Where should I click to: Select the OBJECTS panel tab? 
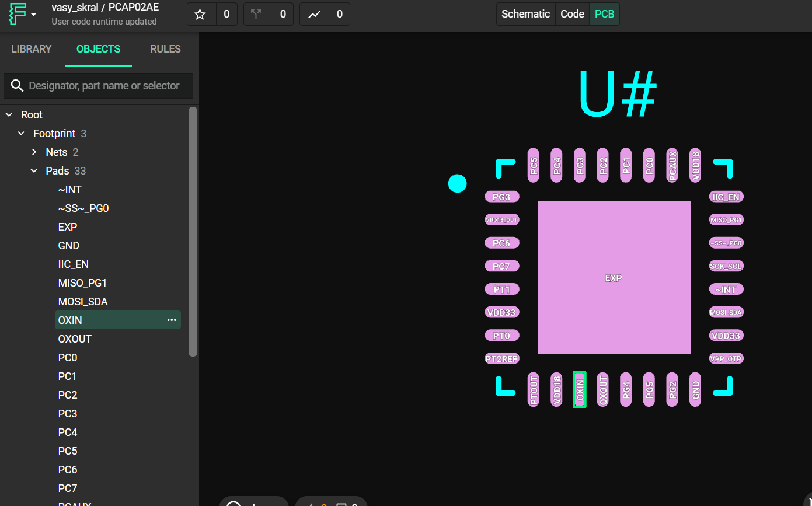(x=98, y=49)
